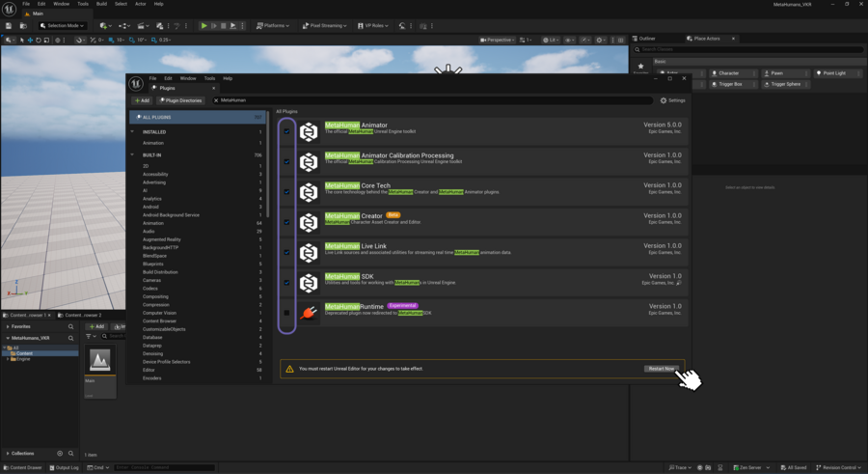Select the arrow Select tool in viewport

22,40
